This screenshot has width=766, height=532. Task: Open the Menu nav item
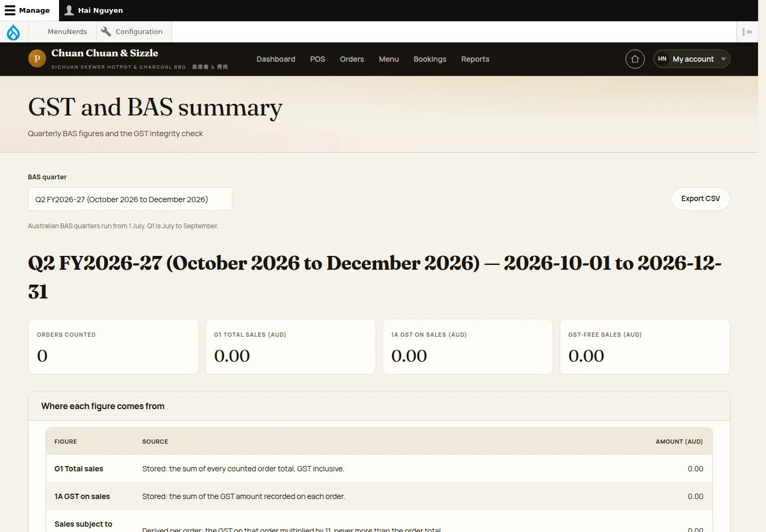click(389, 59)
